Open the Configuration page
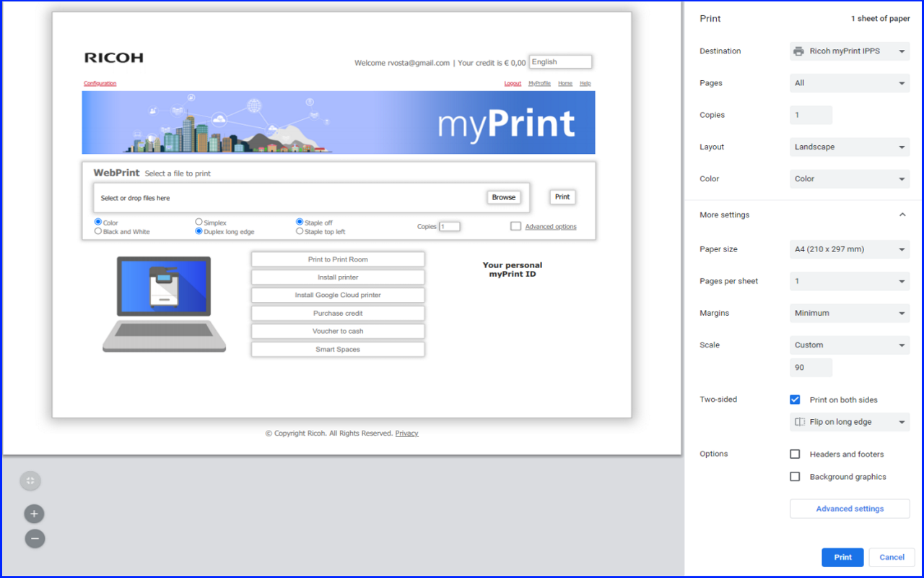Image resolution: width=924 pixels, height=578 pixels. point(100,83)
